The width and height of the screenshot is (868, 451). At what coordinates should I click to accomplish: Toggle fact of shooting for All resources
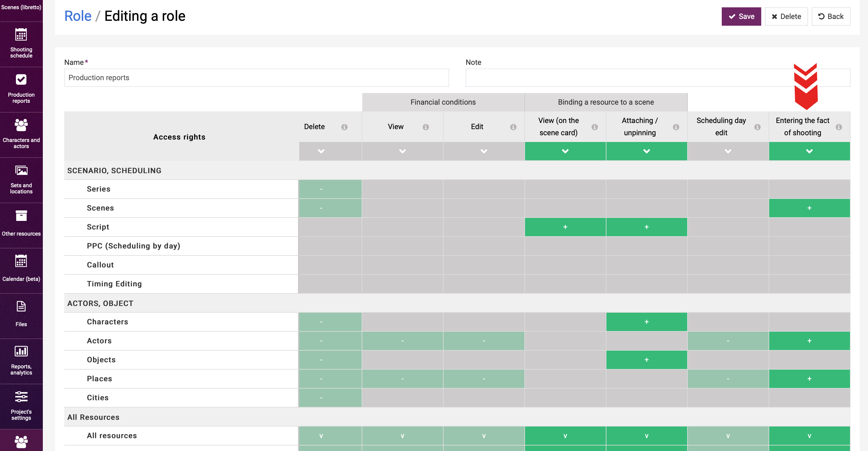coord(809,436)
